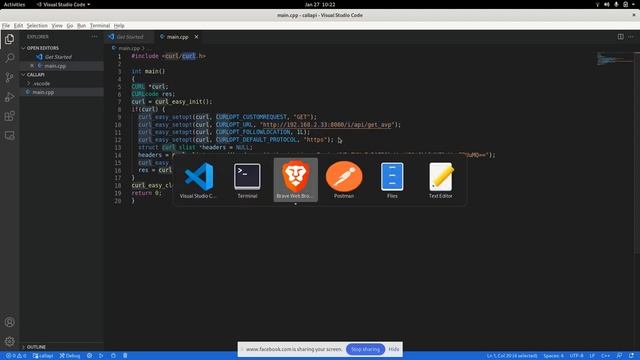640x360 pixels.
Task: Open the Run menu
Action: click(82, 25)
